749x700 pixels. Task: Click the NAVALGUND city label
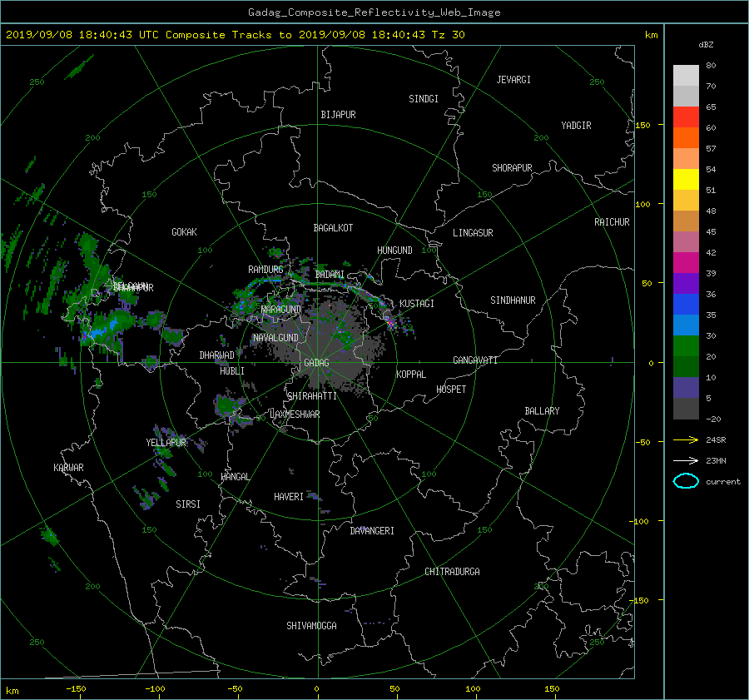tap(275, 338)
